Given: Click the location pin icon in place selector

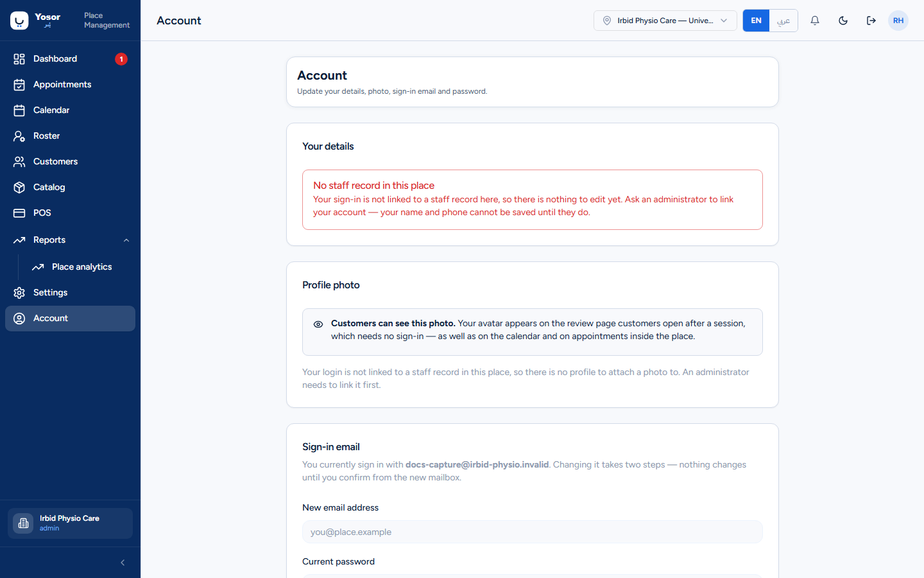Looking at the screenshot, I should pyautogui.click(x=607, y=21).
